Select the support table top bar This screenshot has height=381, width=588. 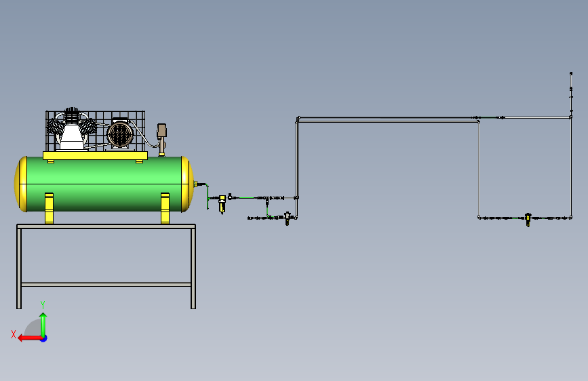[x=106, y=226]
